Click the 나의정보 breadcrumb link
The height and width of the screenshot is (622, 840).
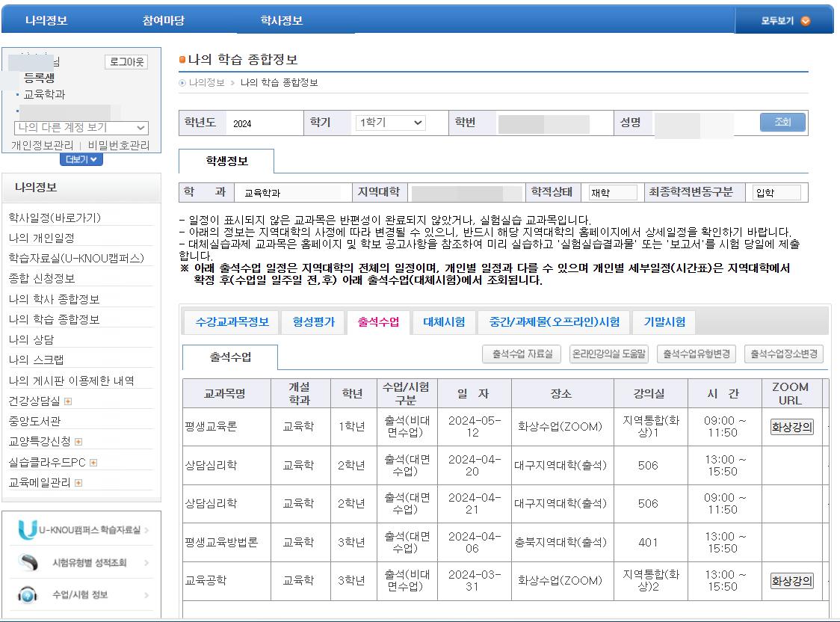pos(206,82)
